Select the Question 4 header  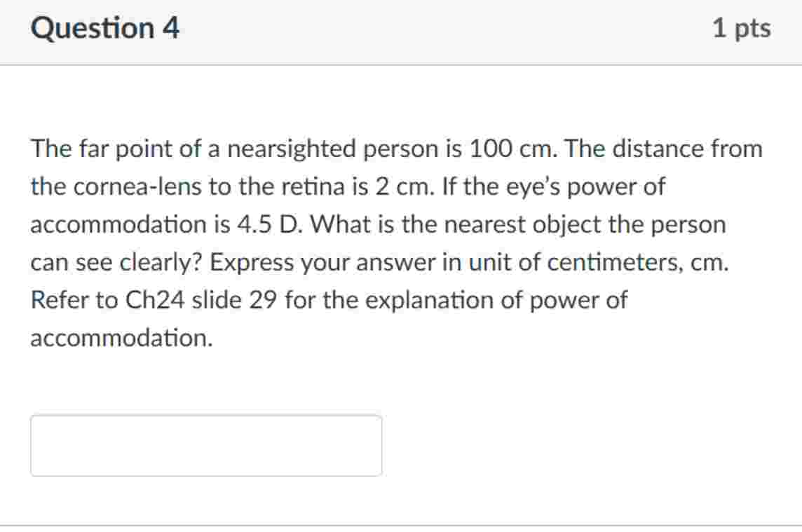point(104,28)
